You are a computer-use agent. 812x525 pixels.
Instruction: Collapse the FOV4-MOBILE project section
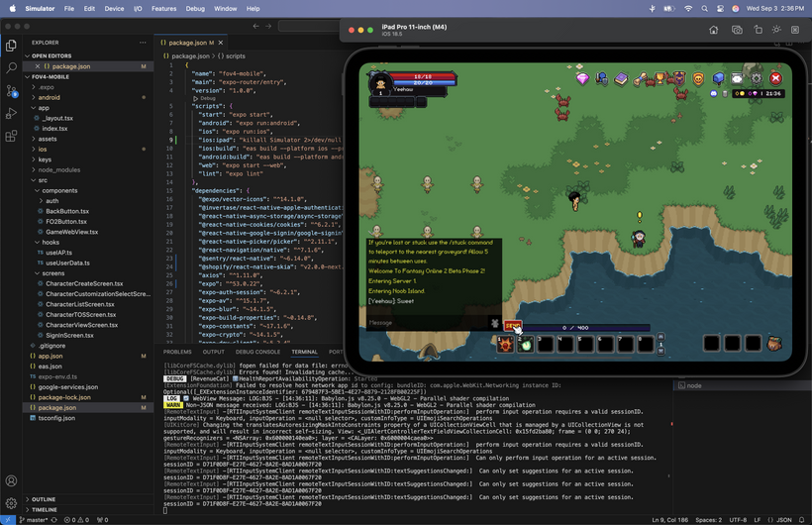(51, 76)
